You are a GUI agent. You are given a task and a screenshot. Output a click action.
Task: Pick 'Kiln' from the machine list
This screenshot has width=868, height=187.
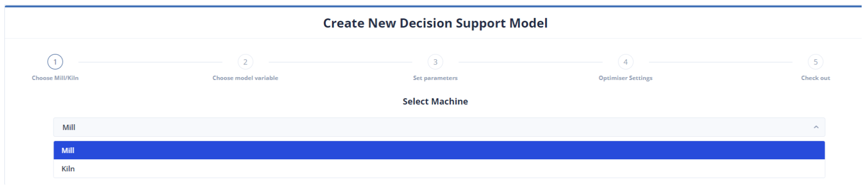[438, 169]
